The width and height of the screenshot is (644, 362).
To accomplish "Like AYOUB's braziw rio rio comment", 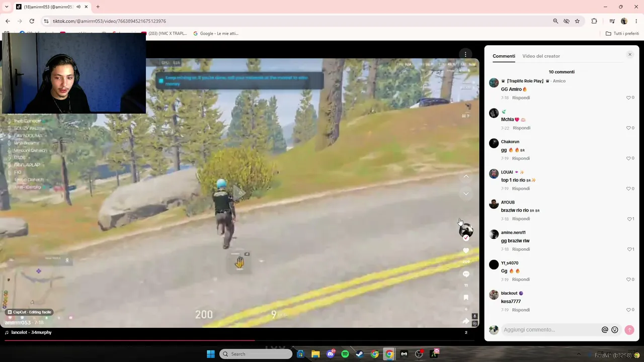I will click(x=630, y=219).
